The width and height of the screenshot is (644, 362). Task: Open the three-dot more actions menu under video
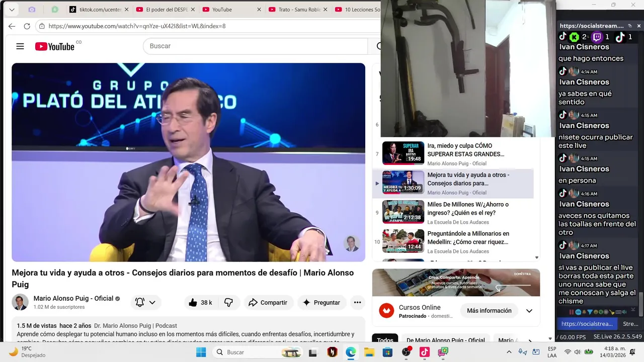click(357, 302)
